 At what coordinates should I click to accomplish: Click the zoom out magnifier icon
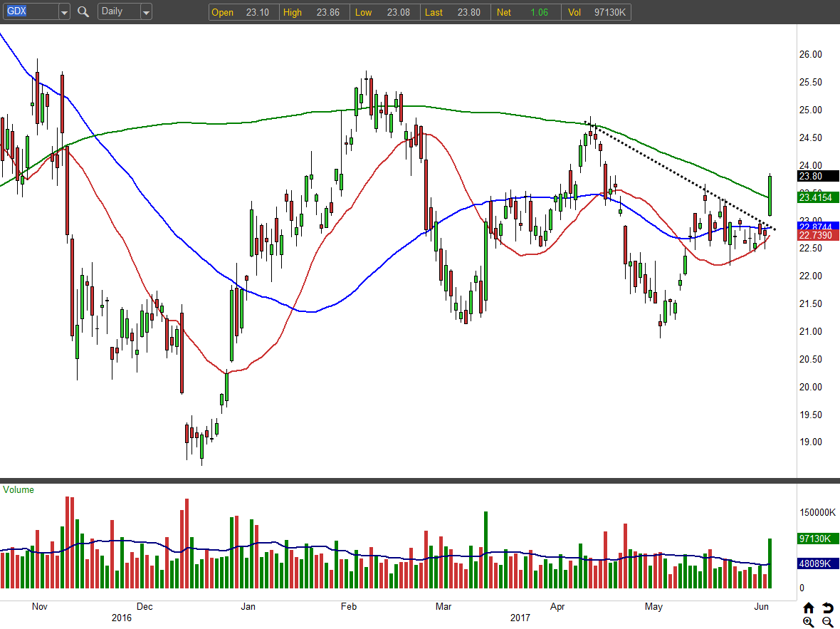click(828, 622)
